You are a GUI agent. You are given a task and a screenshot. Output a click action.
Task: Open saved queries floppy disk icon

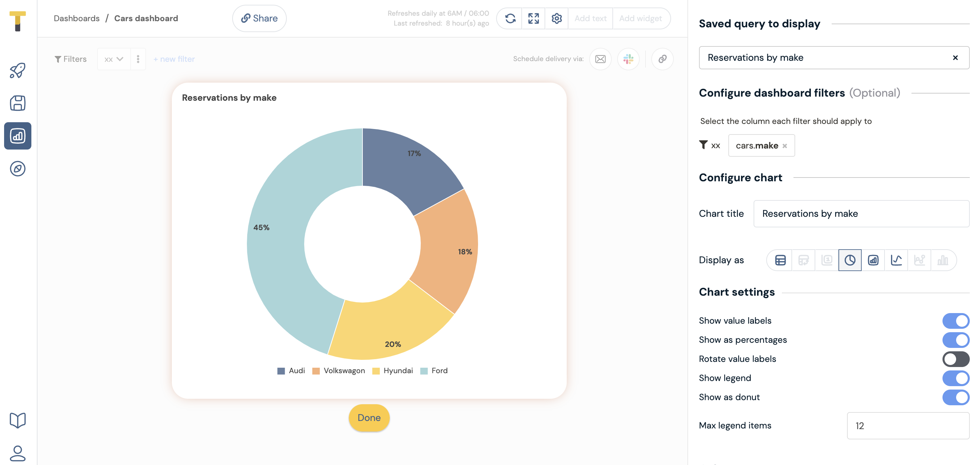17,103
